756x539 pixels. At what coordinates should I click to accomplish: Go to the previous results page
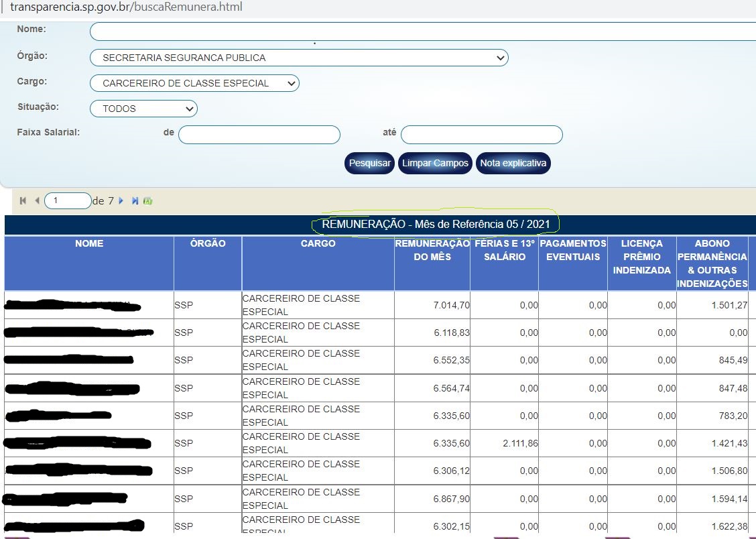[x=37, y=200]
